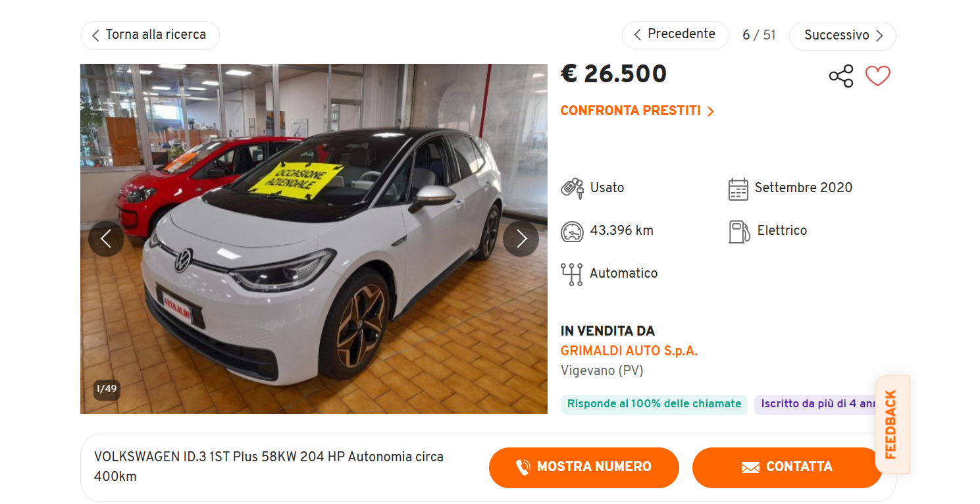The height and width of the screenshot is (504, 980).
Task: Open the GRIMALDI AUTO S.p.A. dealer link
Action: pos(629,351)
